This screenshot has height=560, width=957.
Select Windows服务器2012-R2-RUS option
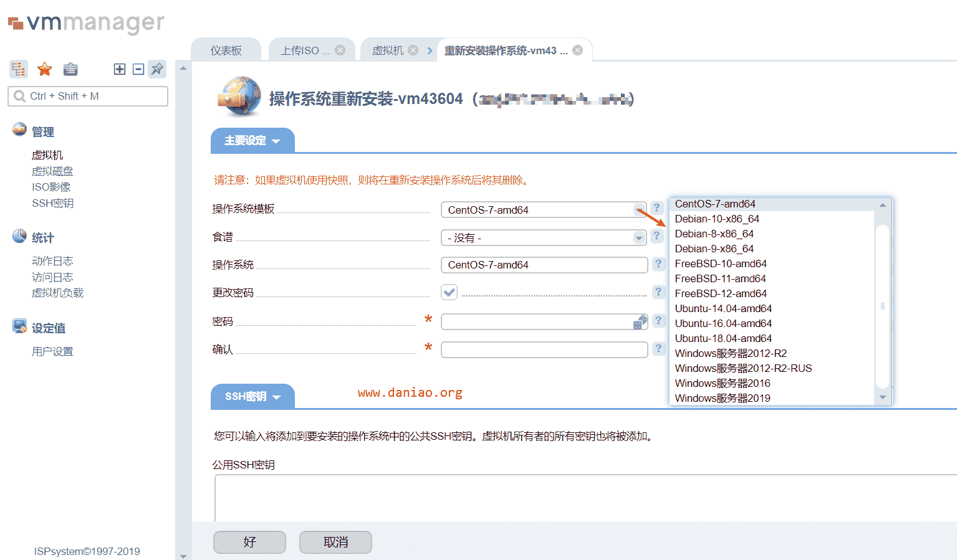point(771,368)
